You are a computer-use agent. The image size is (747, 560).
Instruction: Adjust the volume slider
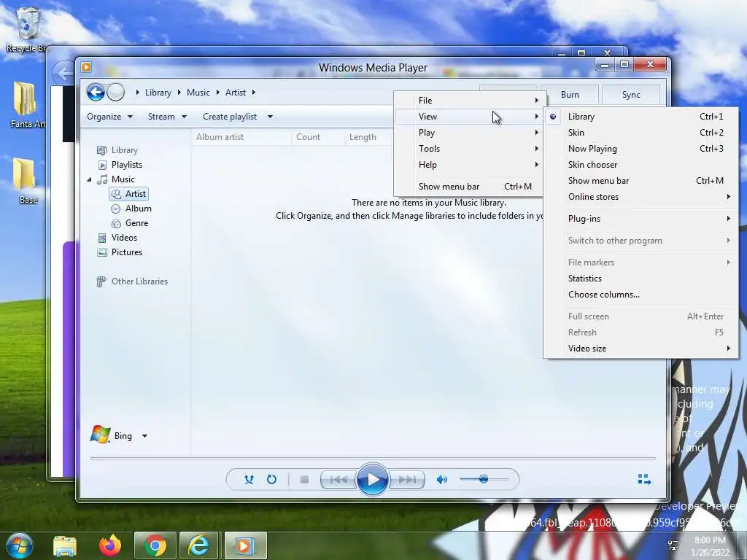(484, 479)
